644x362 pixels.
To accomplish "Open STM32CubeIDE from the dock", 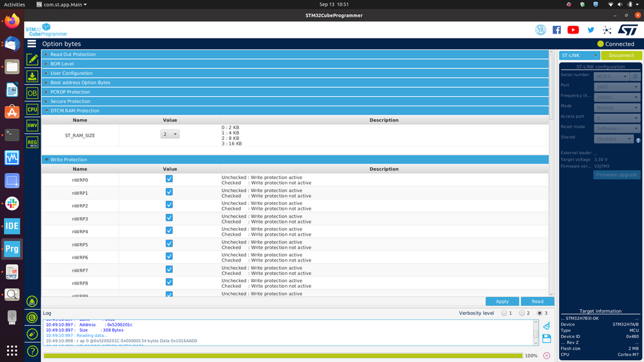I will tap(12, 225).
